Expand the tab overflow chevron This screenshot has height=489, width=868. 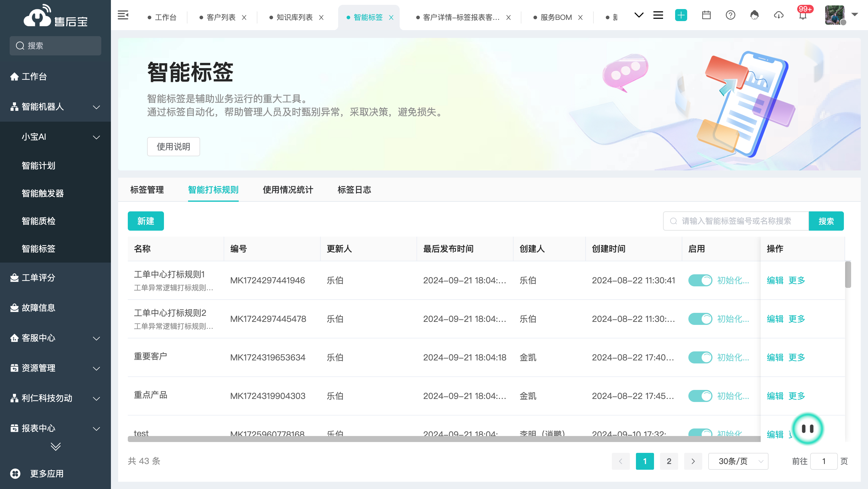[639, 15]
